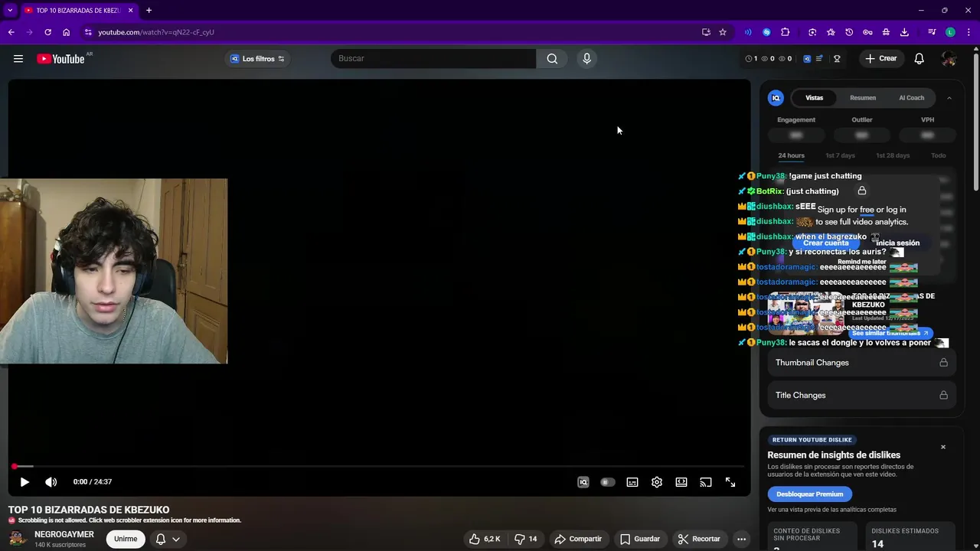Screen dimensions: 980x551
Task: Open browser extensions puzzle icon
Action: pos(786,32)
